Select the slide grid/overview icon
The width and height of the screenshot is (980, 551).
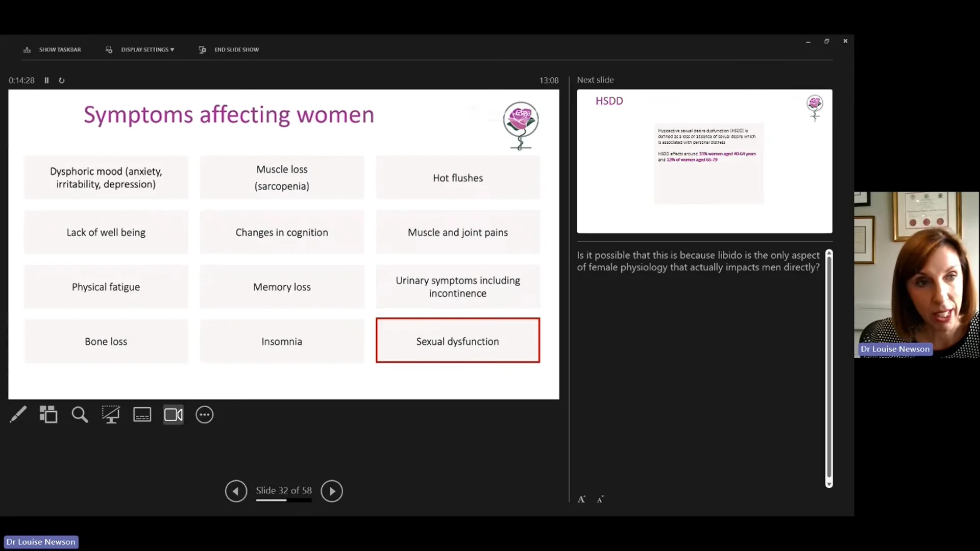click(x=48, y=414)
